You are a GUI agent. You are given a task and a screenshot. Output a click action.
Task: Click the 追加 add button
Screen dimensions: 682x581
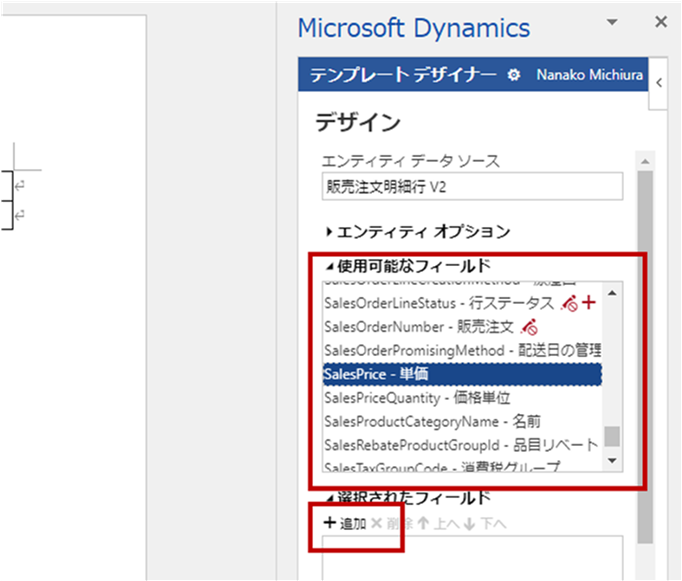click(x=345, y=524)
